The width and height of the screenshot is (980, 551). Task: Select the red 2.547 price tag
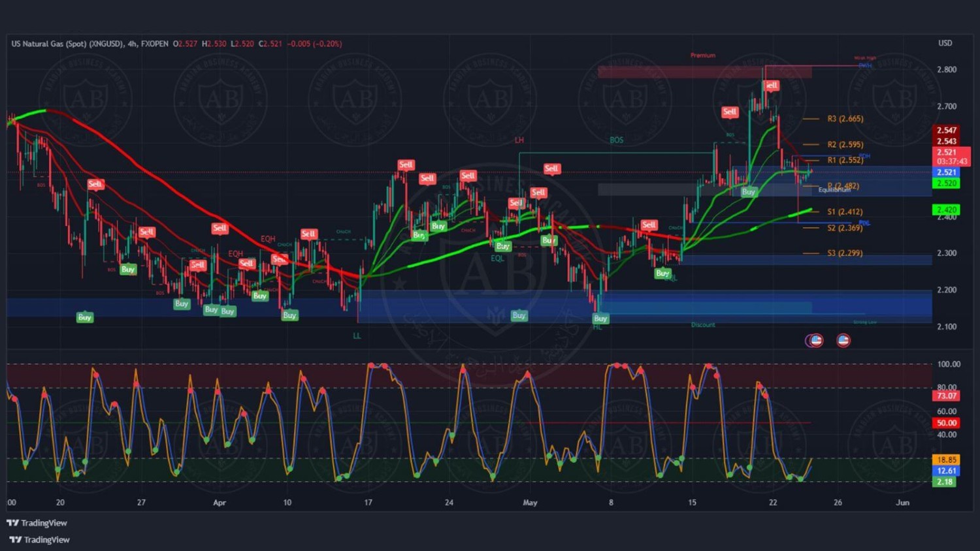pyautogui.click(x=947, y=131)
